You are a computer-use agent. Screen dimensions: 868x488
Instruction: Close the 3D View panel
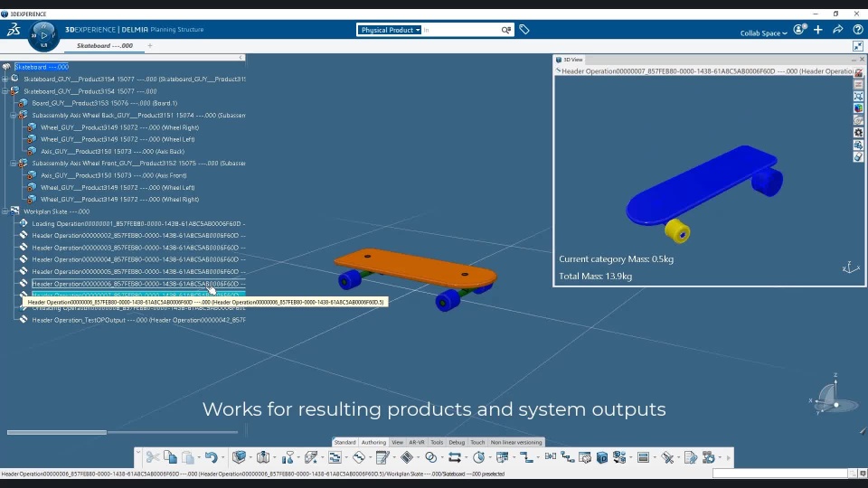pos(862,60)
